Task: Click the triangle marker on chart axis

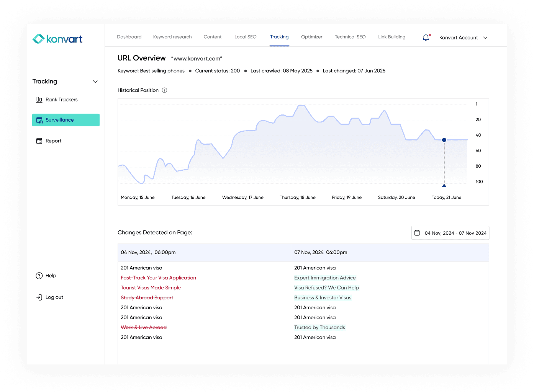Action: click(444, 186)
